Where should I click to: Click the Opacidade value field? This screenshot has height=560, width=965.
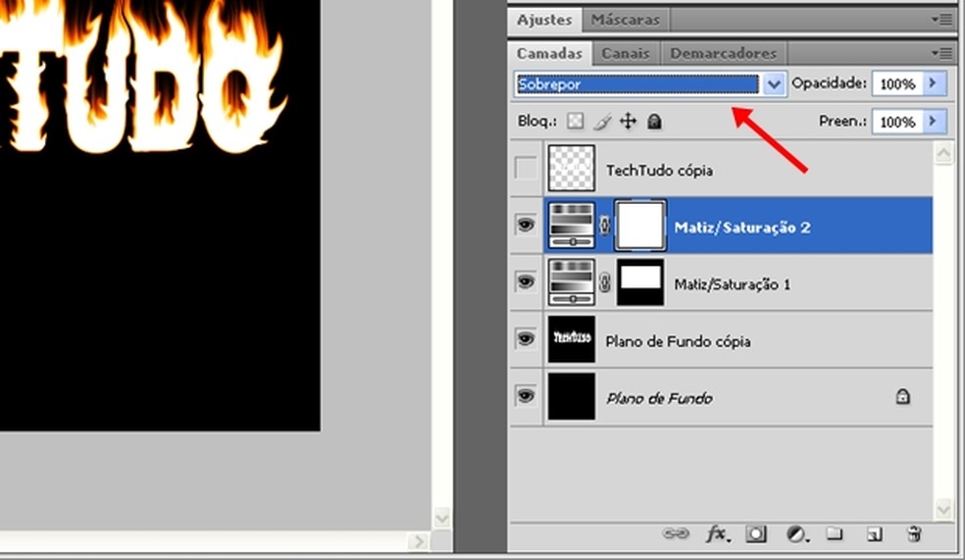click(x=897, y=83)
